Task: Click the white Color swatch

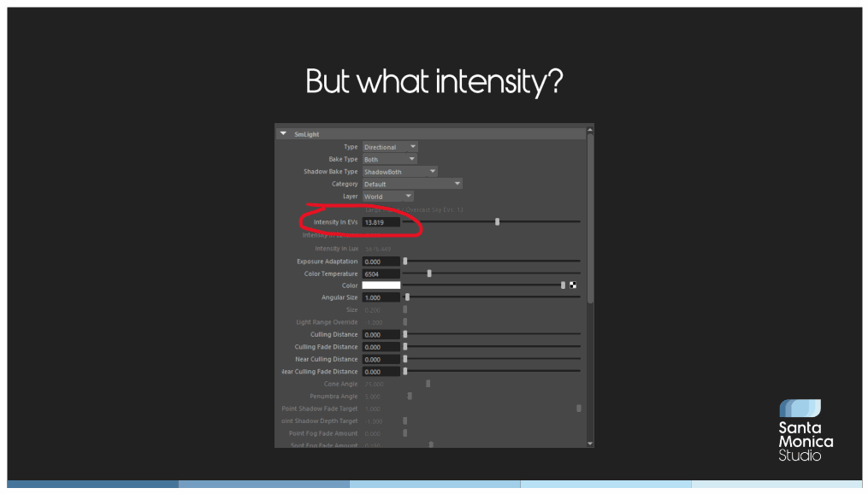Action: coord(381,285)
